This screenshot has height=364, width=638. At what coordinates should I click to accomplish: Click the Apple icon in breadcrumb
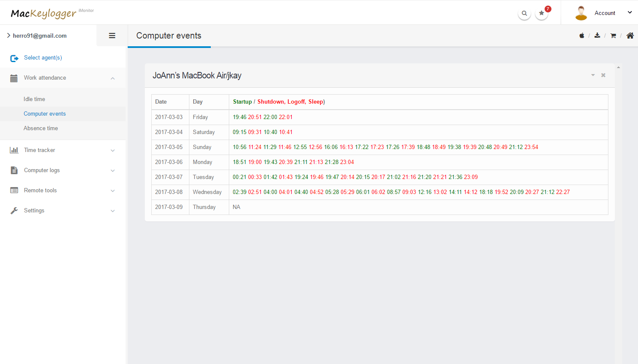(582, 36)
